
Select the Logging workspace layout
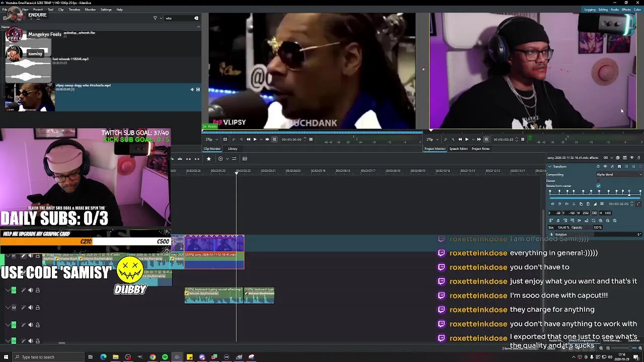click(x=590, y=10)
